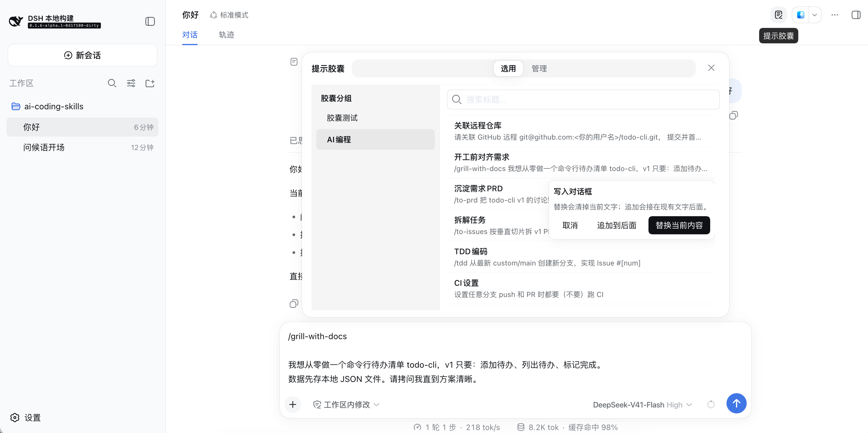
Task: Click the 标准模式 mode indicator
Action: [x=229, y=15]
